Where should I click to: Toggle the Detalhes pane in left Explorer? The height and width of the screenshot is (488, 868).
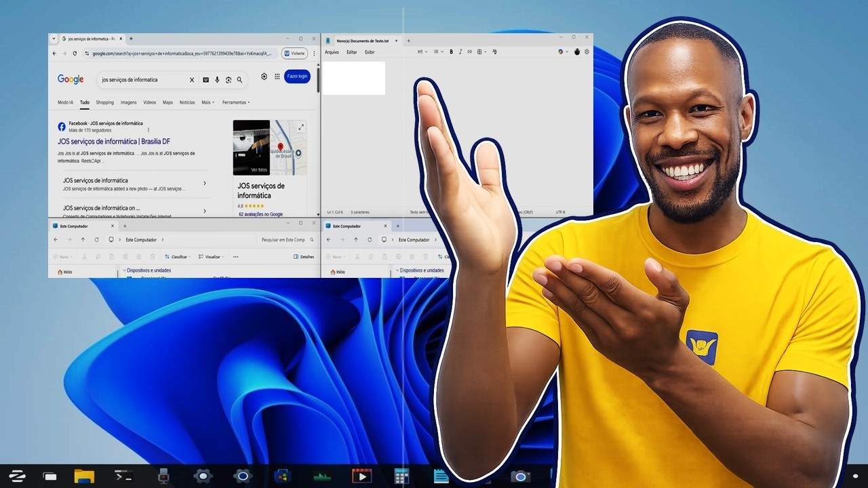click(x=304, y=257)
